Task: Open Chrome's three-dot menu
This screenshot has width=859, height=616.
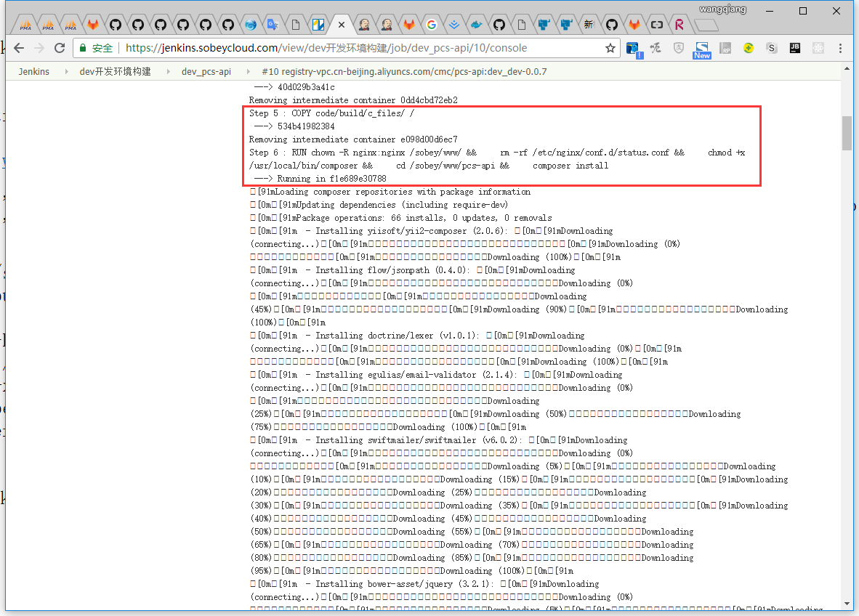Action: point(841,49)
